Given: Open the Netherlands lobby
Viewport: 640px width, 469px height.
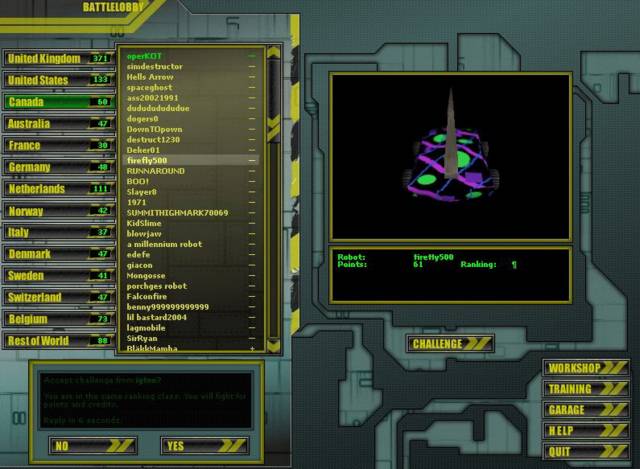Looking at the screenshot, I should pyautogui.click(x=58, y=189).
